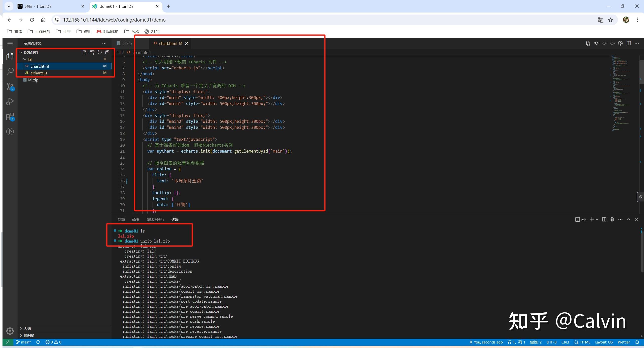Click New File icon in explorer header

pyautogui.click(x=84, y=52)
